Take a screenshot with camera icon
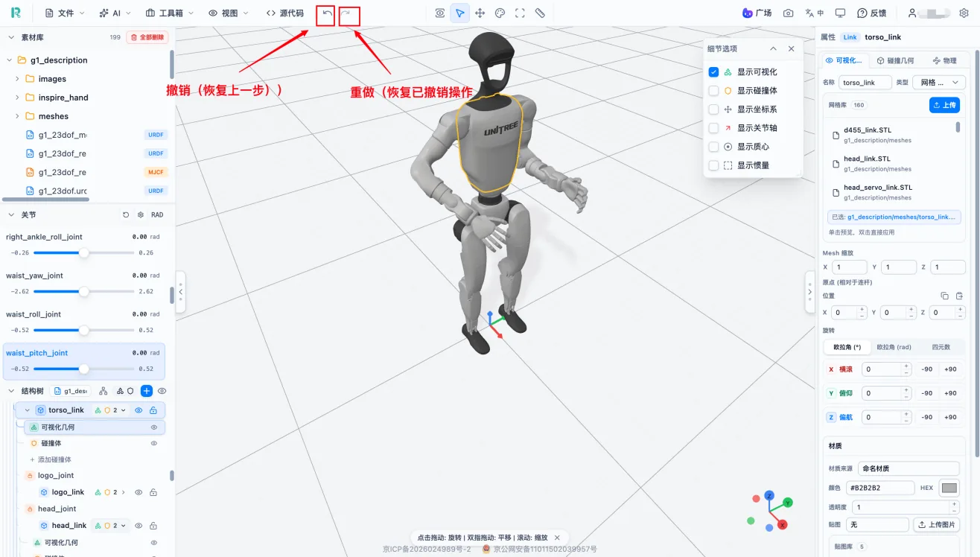The width and height of the screenshot is (980, 557). (x=789, y=13)
